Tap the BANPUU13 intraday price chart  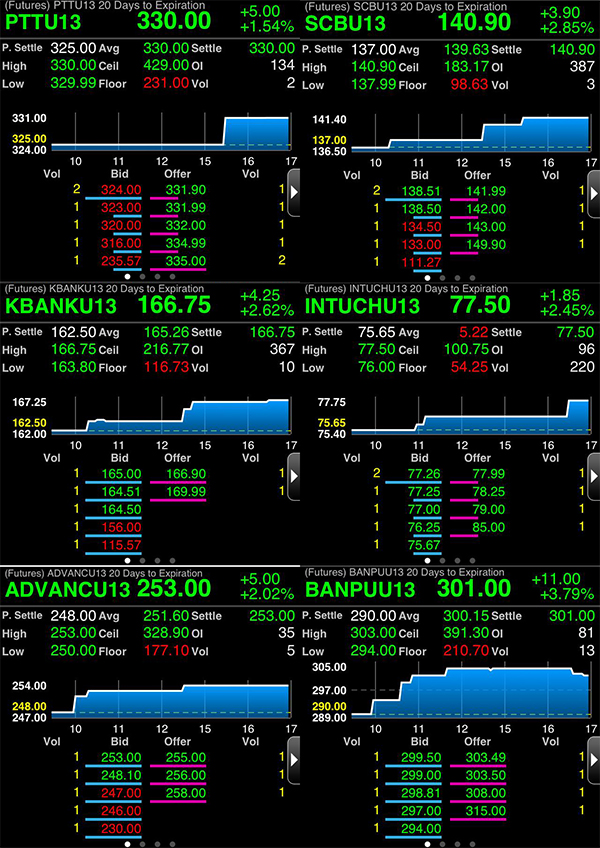(470, 692)
